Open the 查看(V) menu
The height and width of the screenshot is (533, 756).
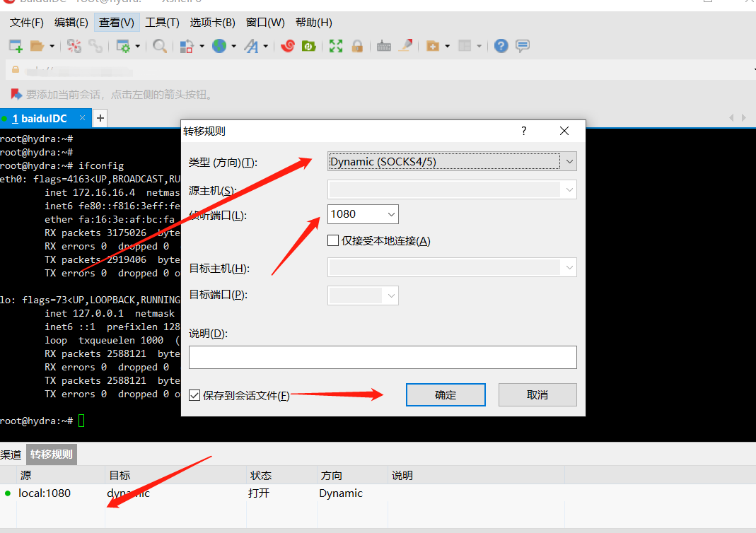[115, 22]
